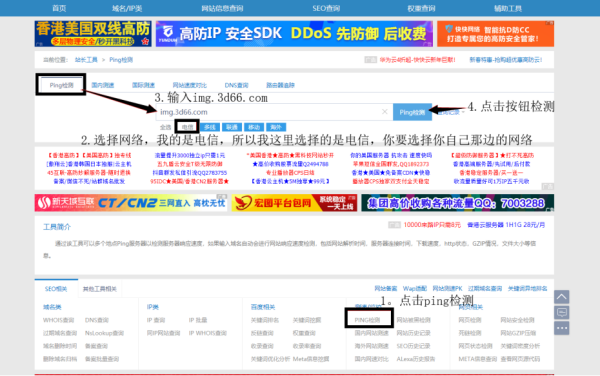Switch to the 国内测速 tab

point(103,85)
